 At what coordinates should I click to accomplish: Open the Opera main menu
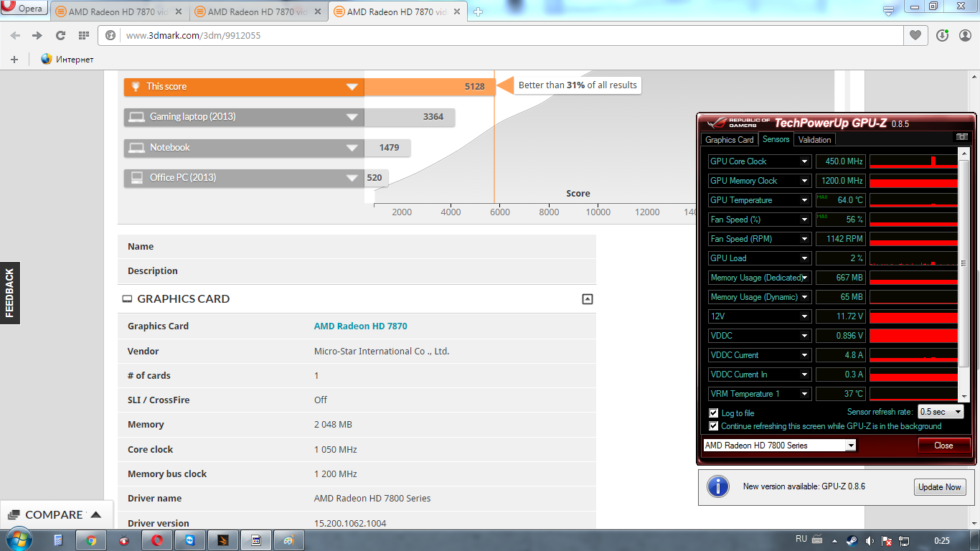click(x=24, y=9)
